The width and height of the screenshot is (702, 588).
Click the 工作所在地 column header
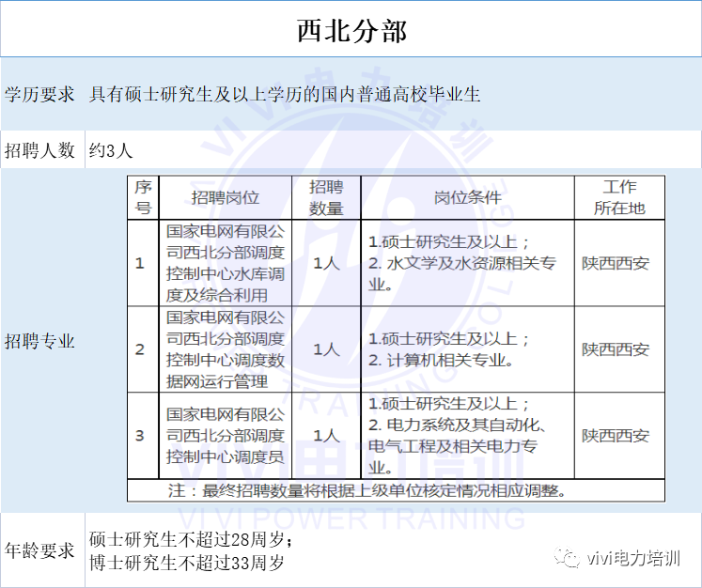619,197
